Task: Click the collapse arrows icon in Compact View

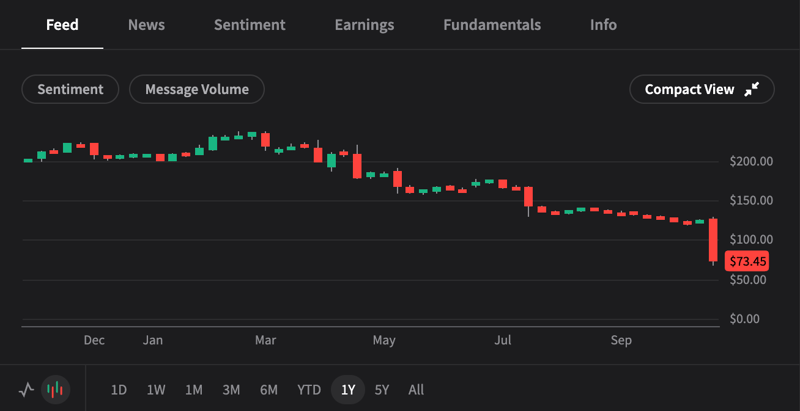Action: [752, 89]
